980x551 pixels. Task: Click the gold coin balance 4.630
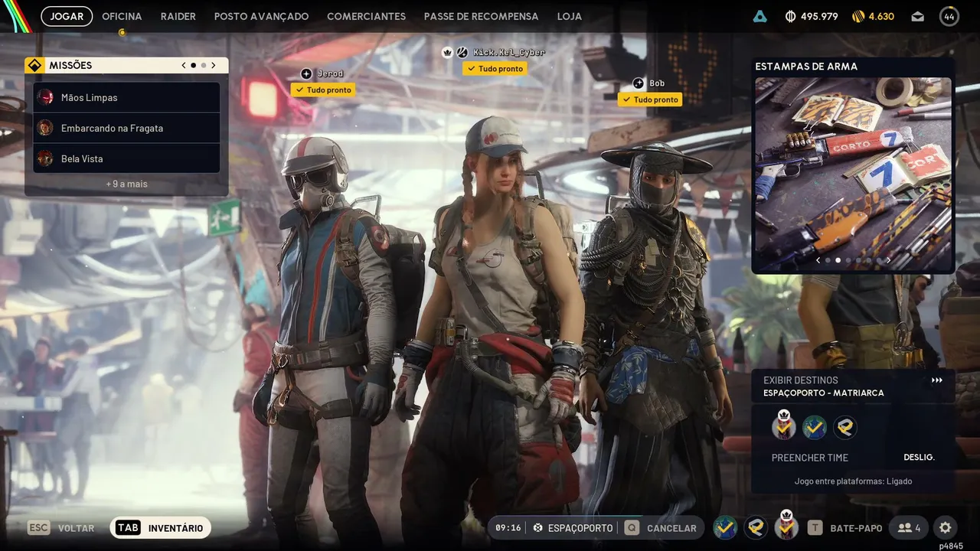tap(873, 16)
